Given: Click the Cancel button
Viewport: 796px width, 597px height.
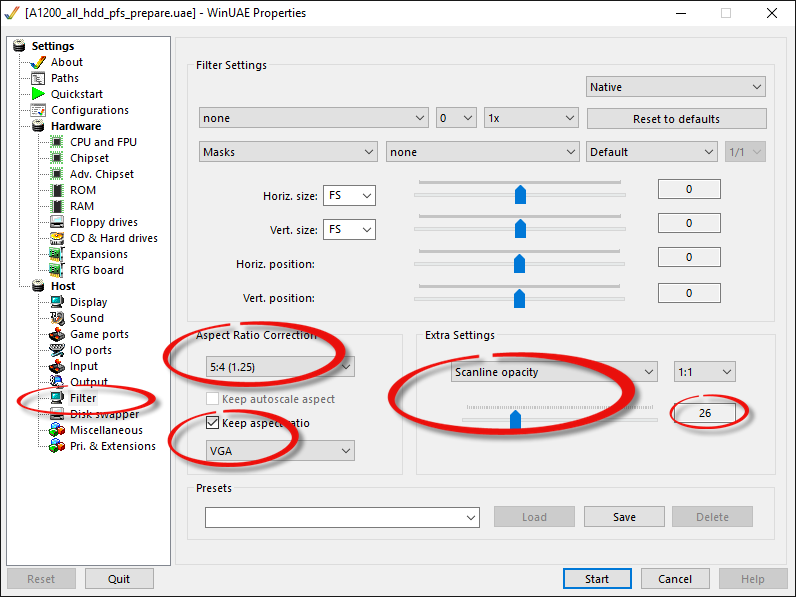Looking at the screenshot, I should pyautogui.click(x=675, y=579).
